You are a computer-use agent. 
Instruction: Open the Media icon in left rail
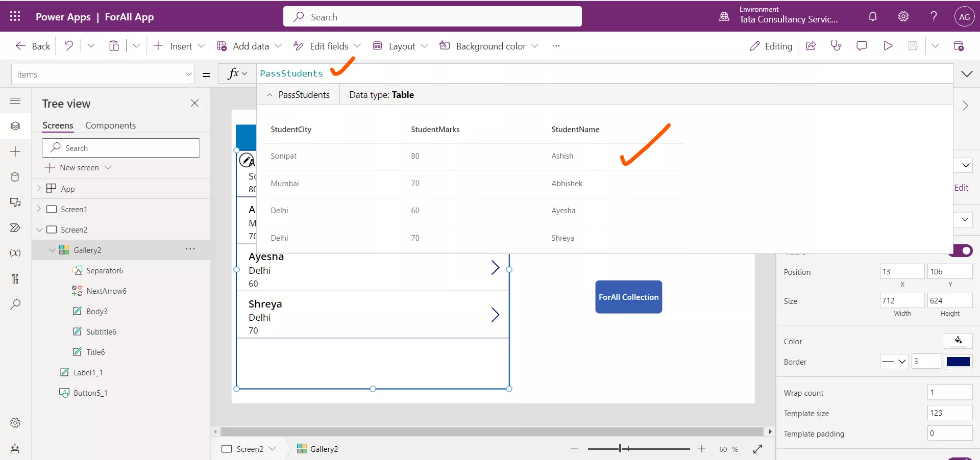[15, 202]
